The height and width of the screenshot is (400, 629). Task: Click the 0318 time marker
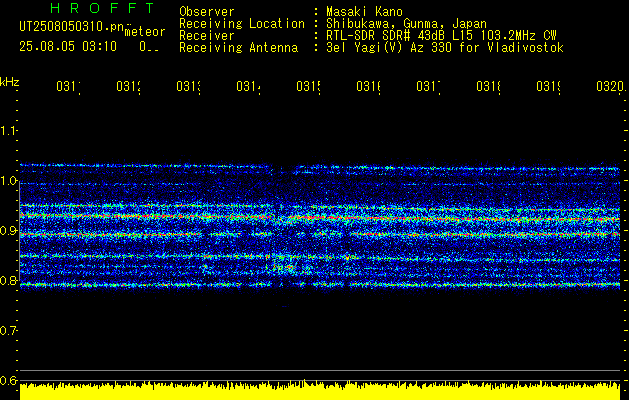489,86
